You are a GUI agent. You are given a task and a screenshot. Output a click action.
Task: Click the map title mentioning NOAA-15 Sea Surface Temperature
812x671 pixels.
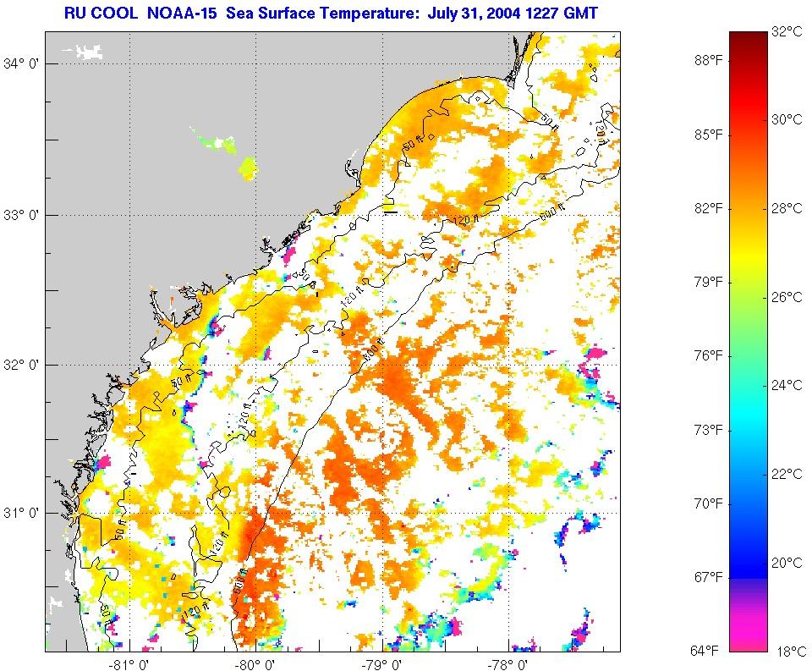331,13
